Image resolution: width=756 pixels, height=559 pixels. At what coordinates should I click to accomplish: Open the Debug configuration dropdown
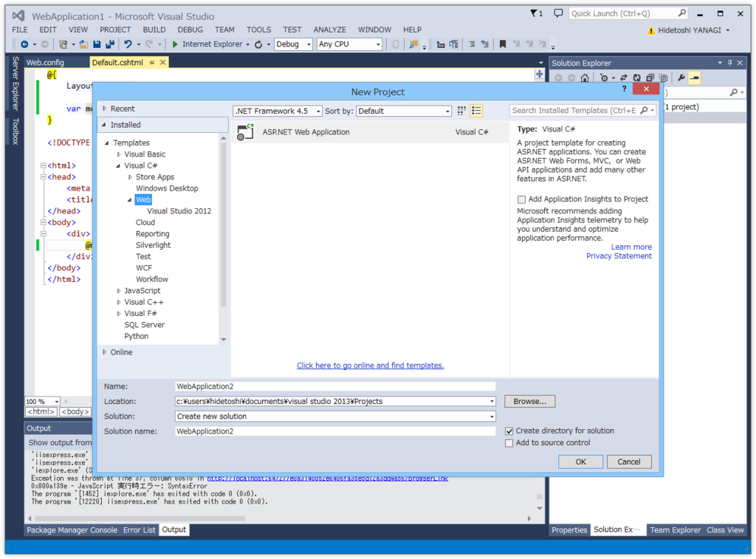coord(293,44)
